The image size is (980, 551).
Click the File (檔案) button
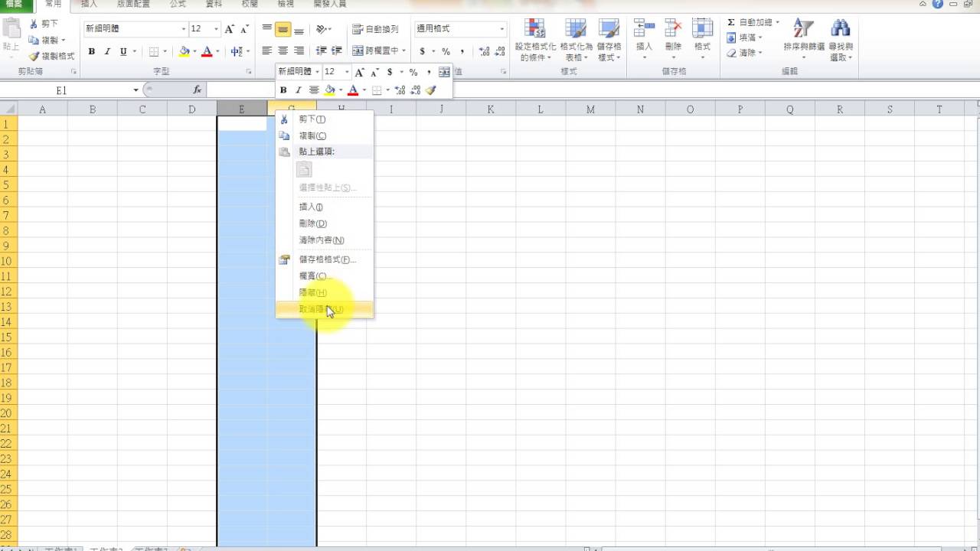16,5
